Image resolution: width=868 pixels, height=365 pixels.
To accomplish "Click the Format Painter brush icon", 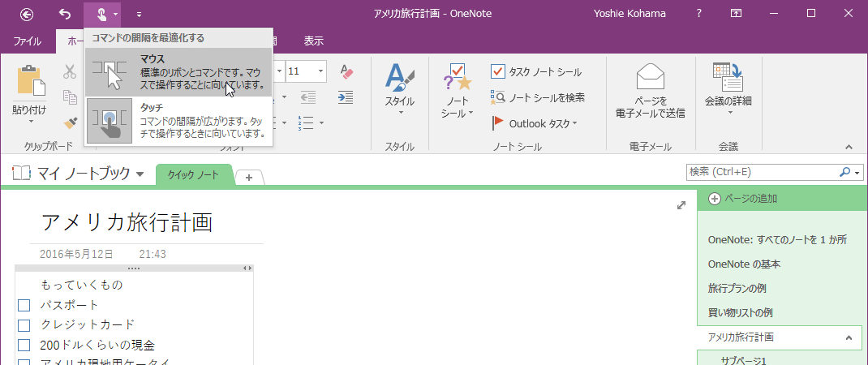I will pyautogui.click(x=71, y=122).
